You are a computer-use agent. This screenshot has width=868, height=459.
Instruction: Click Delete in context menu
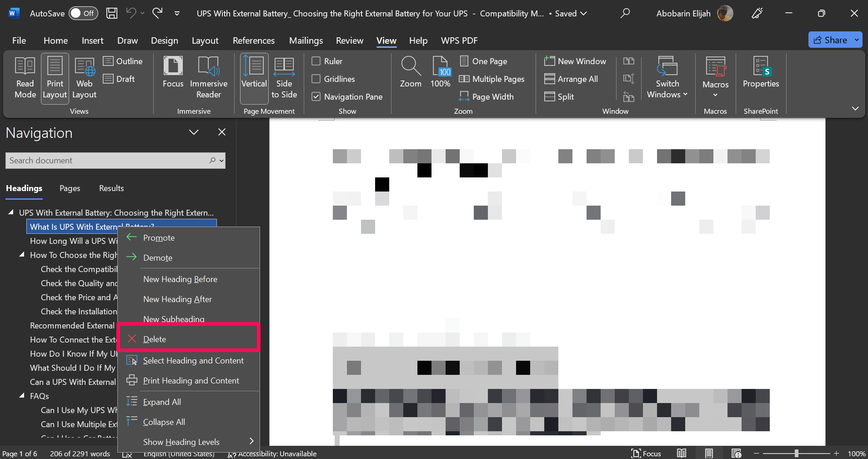pyautogui.click(x=189, y=339)
